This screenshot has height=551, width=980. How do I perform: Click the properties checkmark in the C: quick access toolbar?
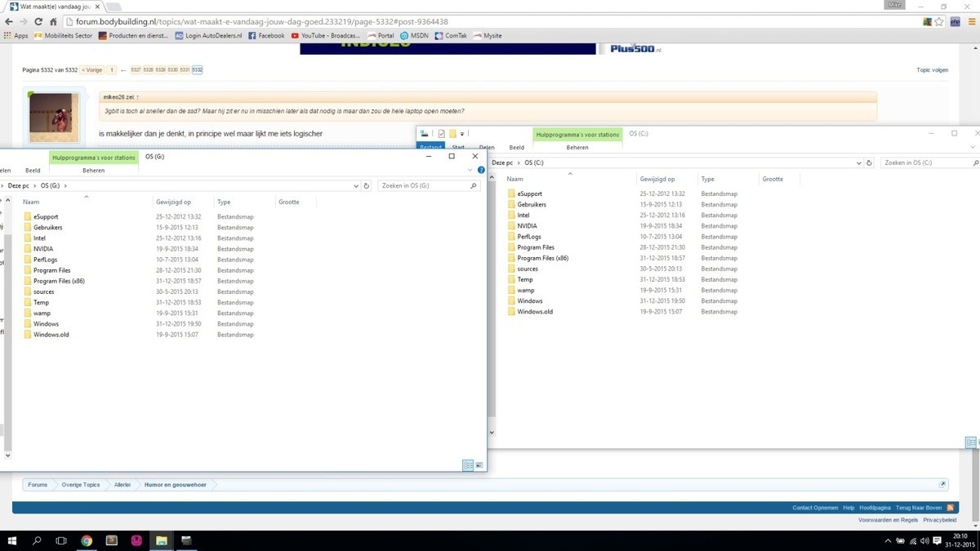[x=441, y=134]
